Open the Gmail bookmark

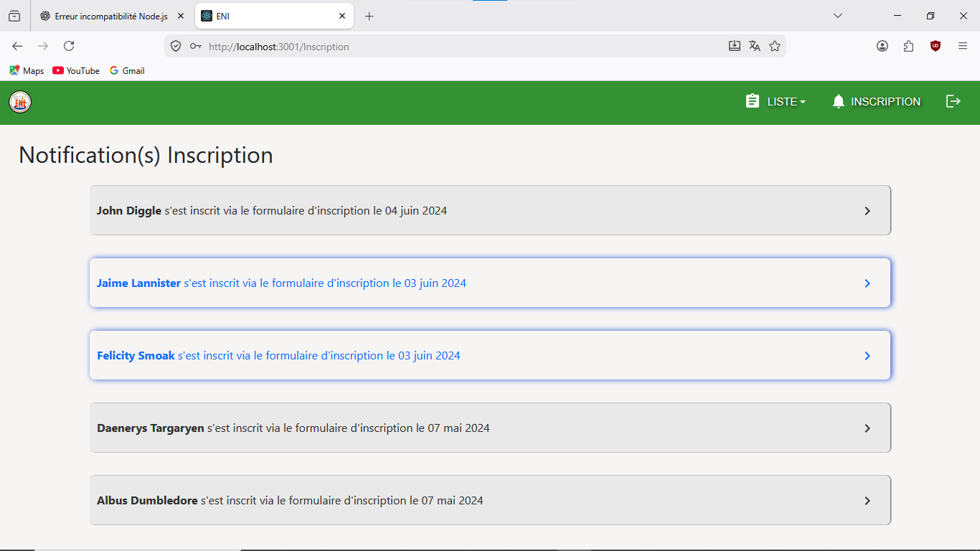coord(127,70)
